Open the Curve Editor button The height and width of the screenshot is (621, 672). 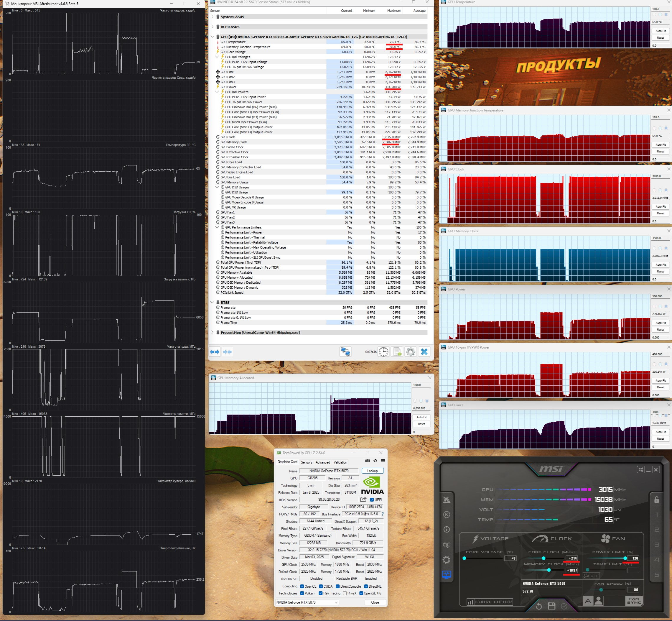[490, 602]
